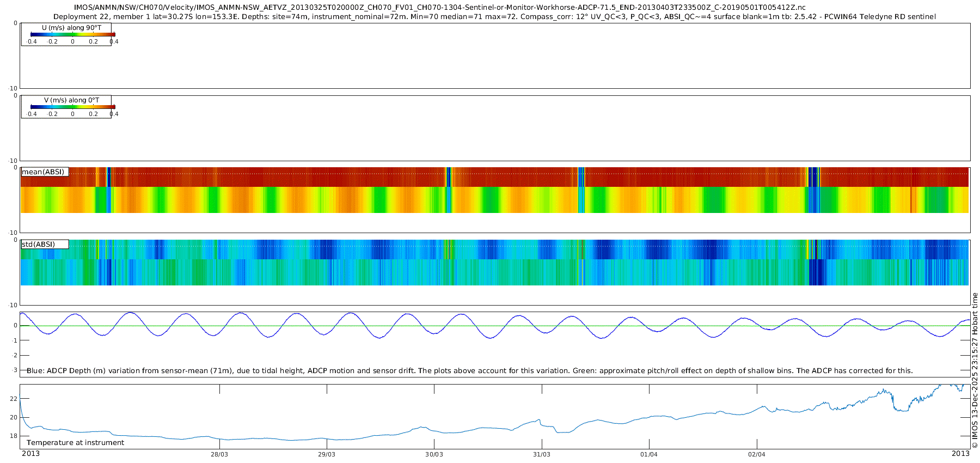The image size is (980, 463).
Task: Click the blue ADCP depth description text
Action: click(469, 371)
